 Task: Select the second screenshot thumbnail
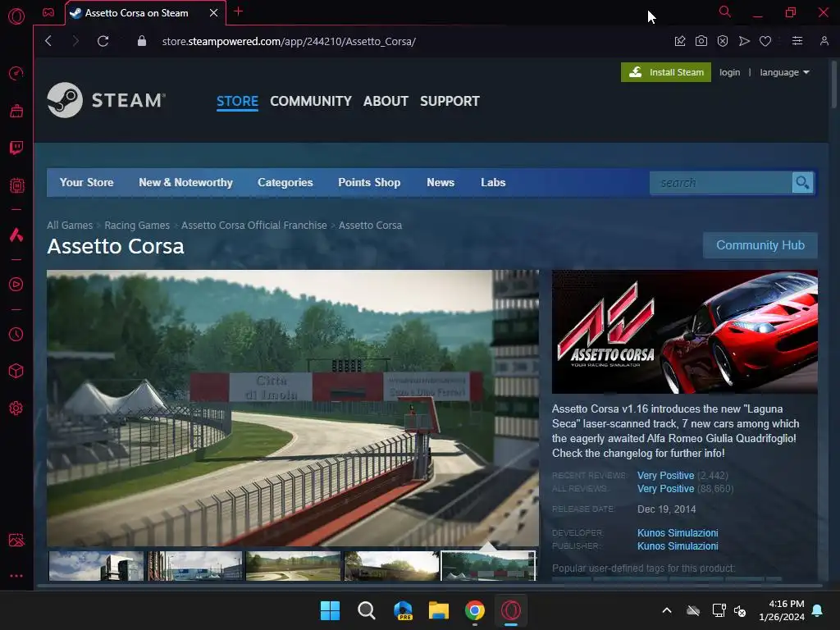pyautogui.click(x=194, y=566)
